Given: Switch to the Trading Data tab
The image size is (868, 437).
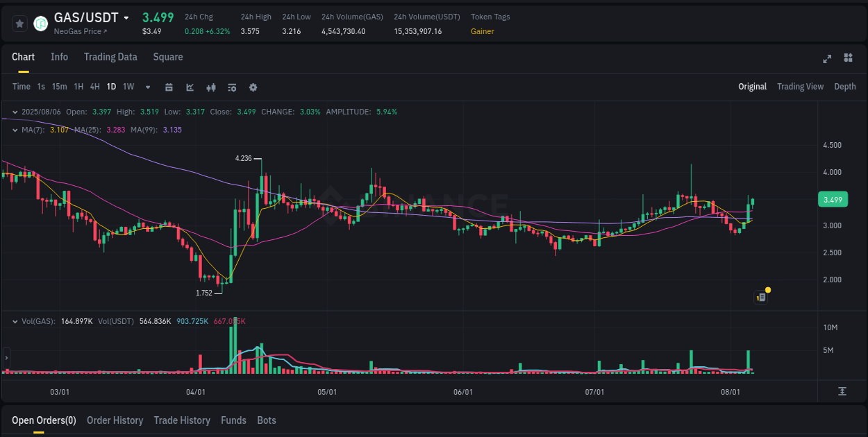Looking at the screenshot, I should [x=110, y=57].
